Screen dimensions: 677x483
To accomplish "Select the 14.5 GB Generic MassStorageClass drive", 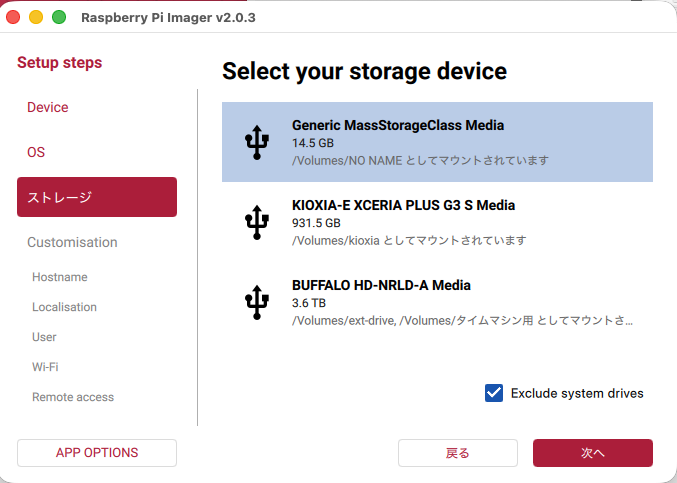I will (x=437, y=142).
